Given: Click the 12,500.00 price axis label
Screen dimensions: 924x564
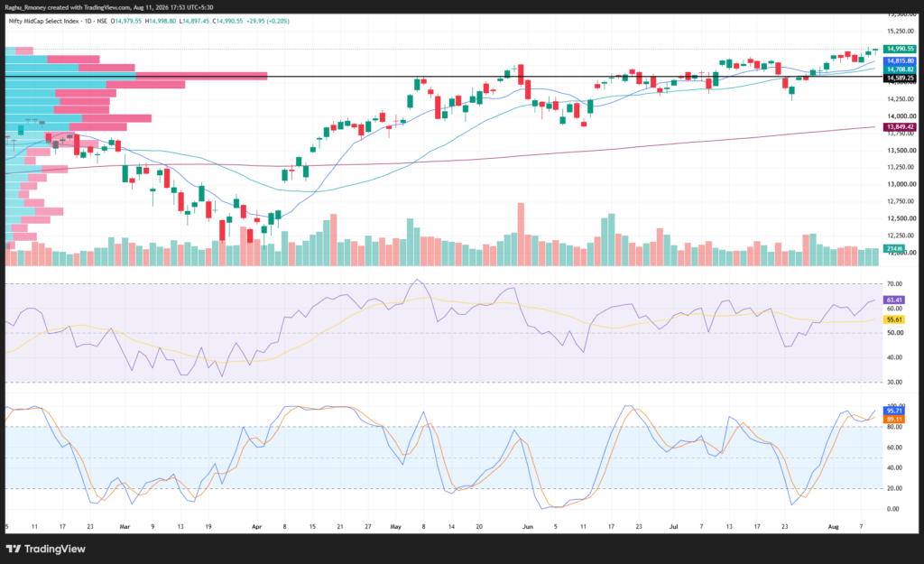Looking at the screenshot, I should click(901, 218).
